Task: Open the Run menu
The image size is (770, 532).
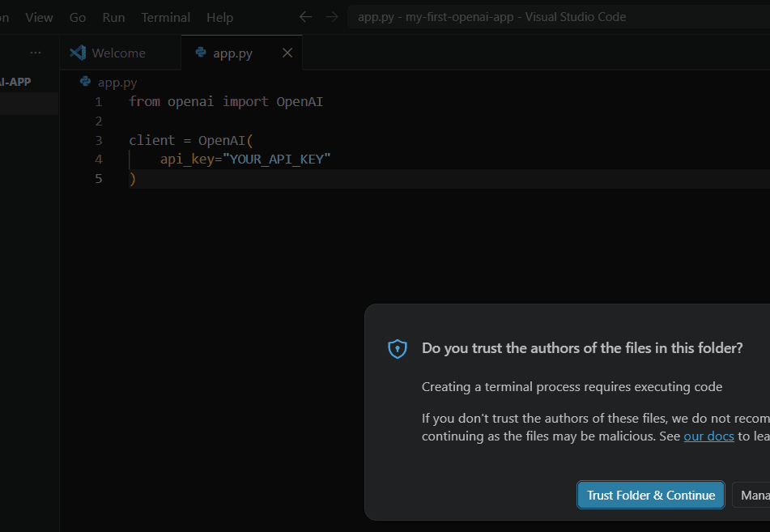Action: click(x=113, y=18)
